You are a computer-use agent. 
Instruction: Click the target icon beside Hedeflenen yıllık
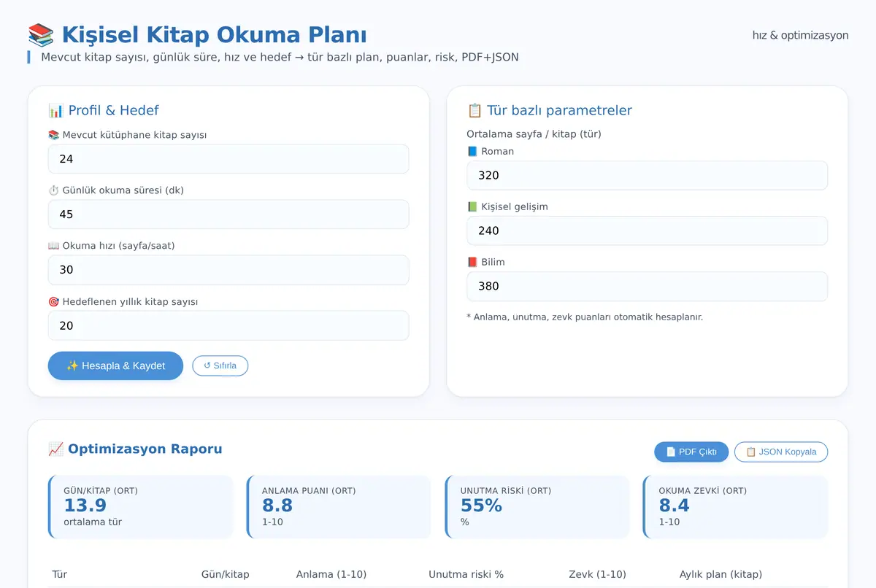pyautogui.click(x=53, y=301)
